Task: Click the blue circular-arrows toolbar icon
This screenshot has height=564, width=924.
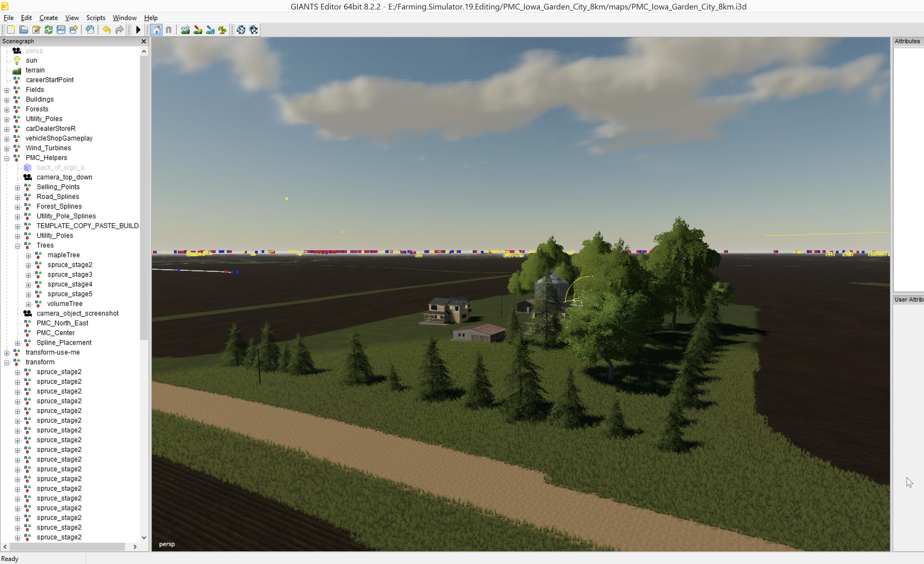Action: (x=241, y=30)
